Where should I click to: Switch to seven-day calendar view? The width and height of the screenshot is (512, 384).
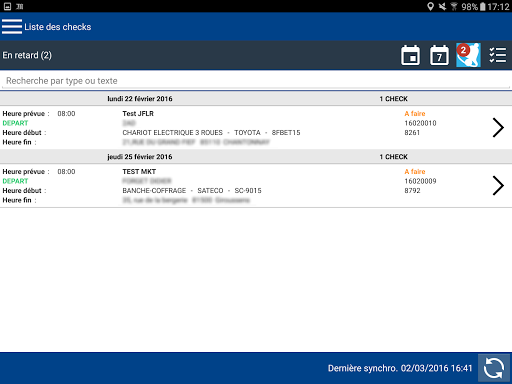click(x=439, y=55)
